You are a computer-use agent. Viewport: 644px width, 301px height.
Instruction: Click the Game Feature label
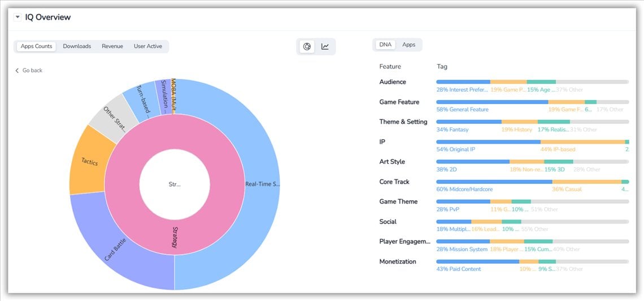point(399,102)
